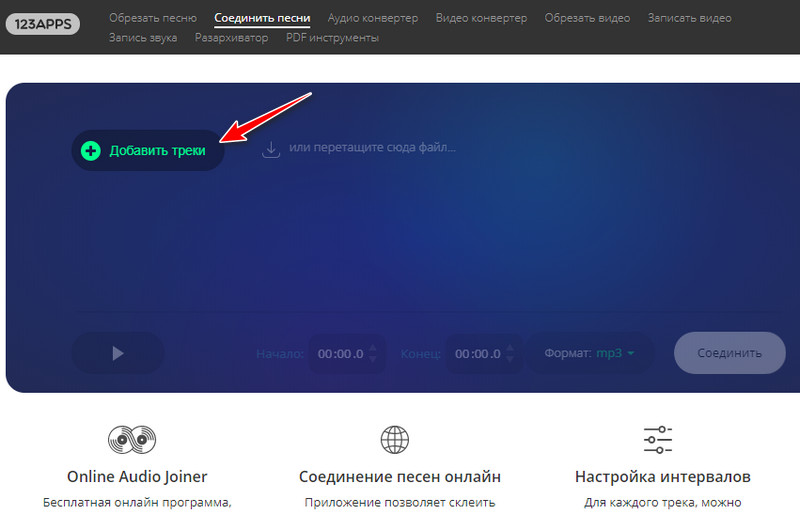
Task: Click the 'Для каждого трека, можно' text
Action: (x=663, y=503)
